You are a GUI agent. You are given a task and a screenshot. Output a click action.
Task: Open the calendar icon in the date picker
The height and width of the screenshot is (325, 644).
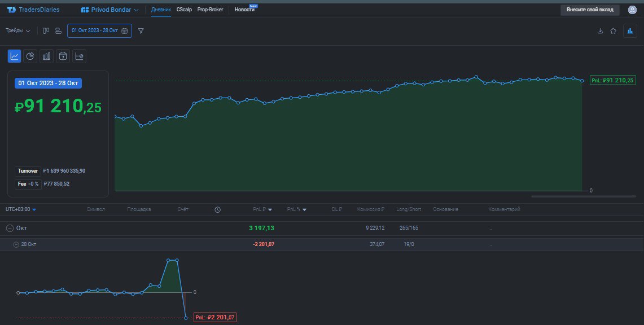[125, 30]
